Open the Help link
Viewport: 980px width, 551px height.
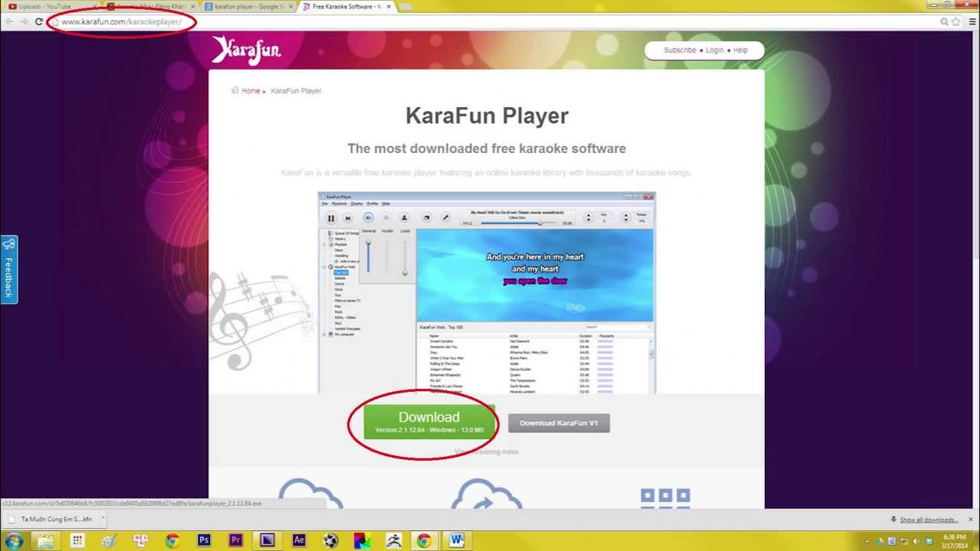click(x=740, y=50)
